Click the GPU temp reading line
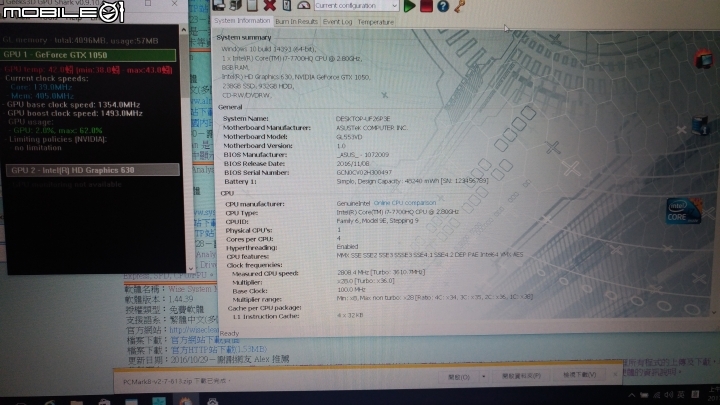The height and width of the screenshot is (405, 720). tap(89, 69)
